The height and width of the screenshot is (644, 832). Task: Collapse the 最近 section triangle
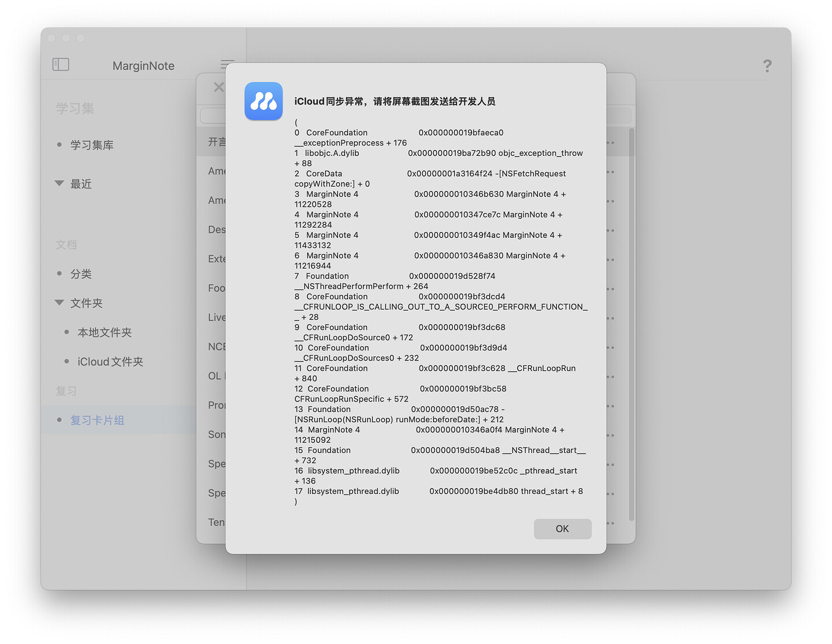tap(59, 183)
